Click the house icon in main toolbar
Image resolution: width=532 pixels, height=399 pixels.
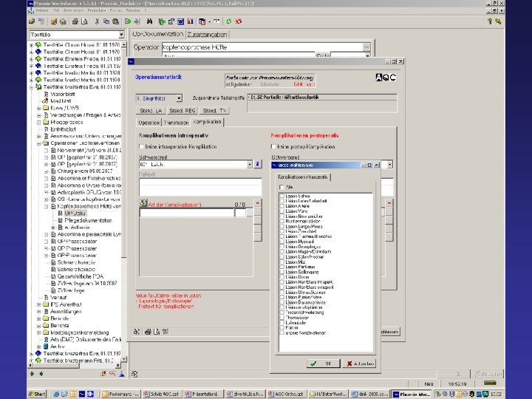63,21
